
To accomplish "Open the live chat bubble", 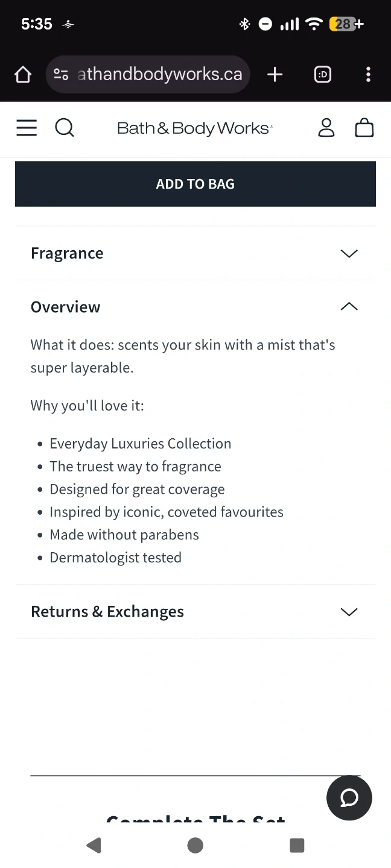I will pos(349,798).
